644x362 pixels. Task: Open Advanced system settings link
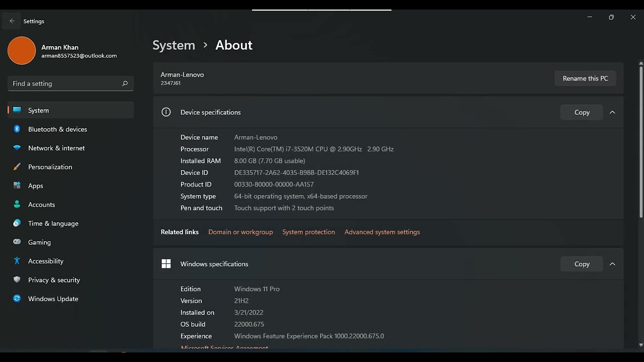tap(382, 232)
